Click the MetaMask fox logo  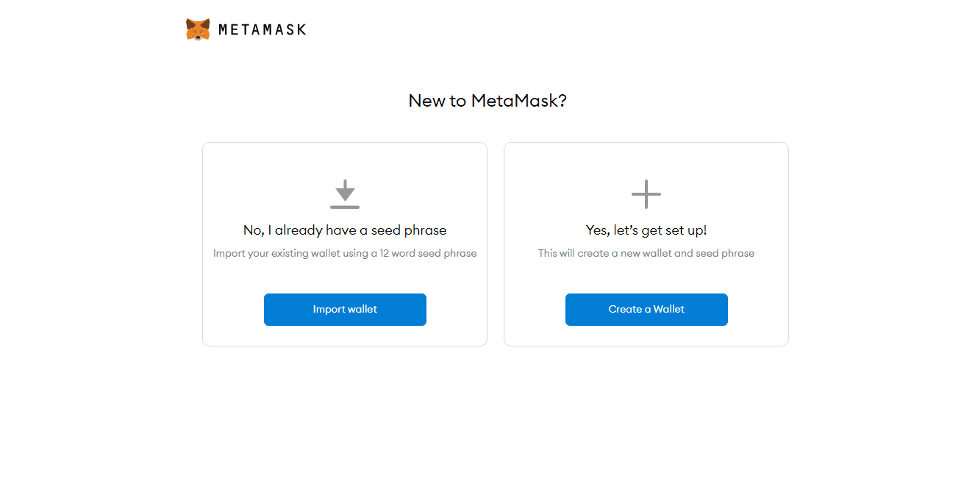tap(198, 29)
